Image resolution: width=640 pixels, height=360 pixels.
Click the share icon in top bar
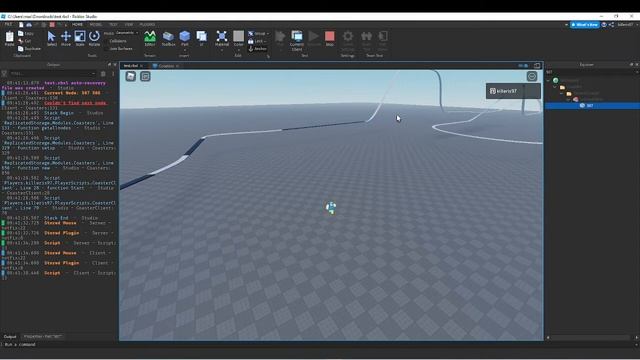coord(611,25)
